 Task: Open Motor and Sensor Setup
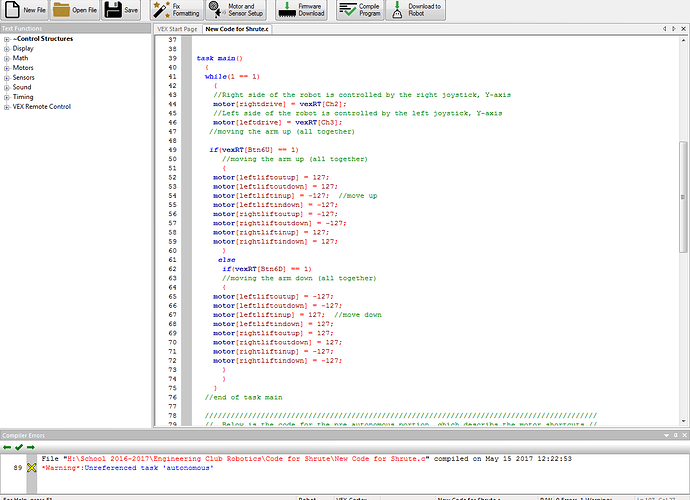[x=235, y=10]
